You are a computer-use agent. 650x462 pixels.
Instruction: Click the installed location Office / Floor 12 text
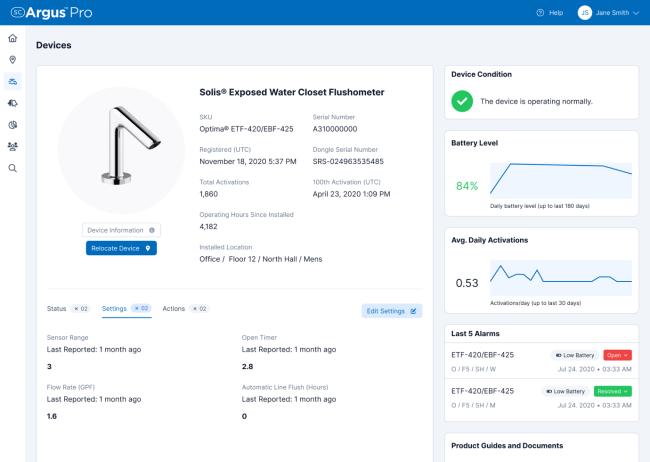(261, 259)
